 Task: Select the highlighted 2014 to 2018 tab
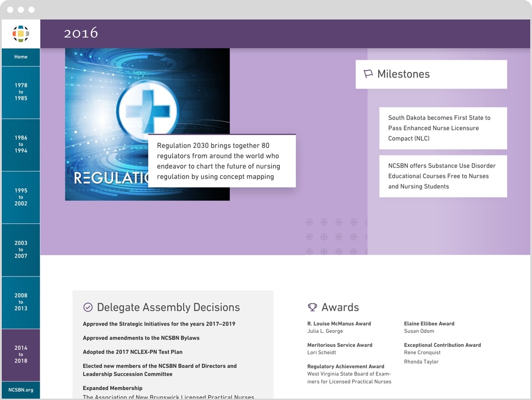pyautogui.click(x=21, y=354)
